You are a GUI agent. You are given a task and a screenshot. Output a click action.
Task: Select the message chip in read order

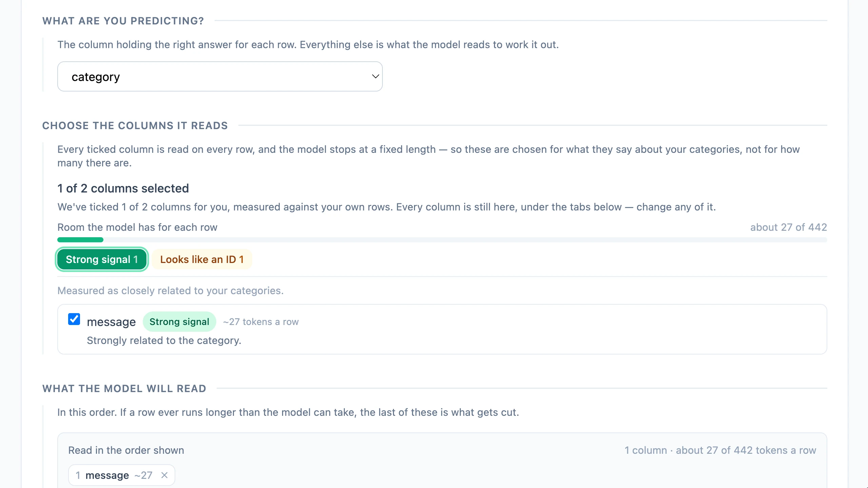coord(121,475)
